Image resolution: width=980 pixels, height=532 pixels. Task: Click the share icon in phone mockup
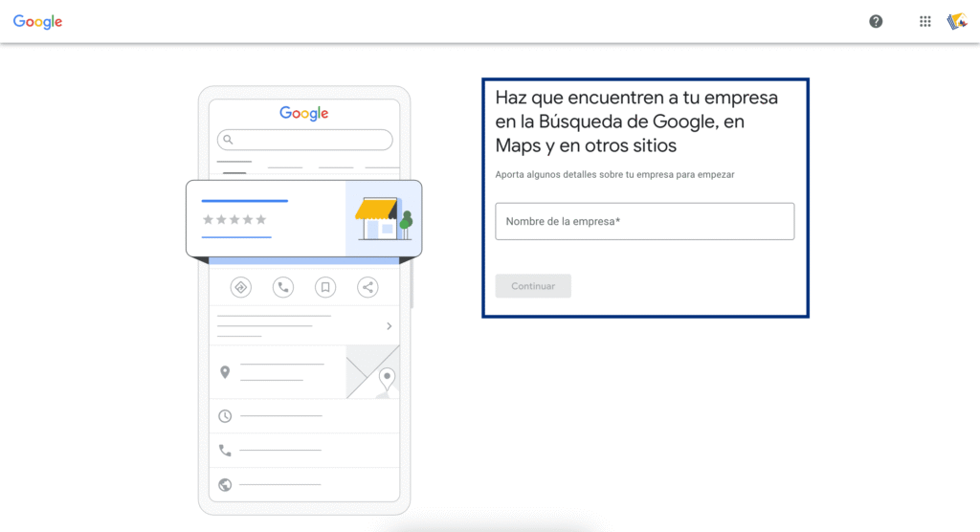(367, 287)
